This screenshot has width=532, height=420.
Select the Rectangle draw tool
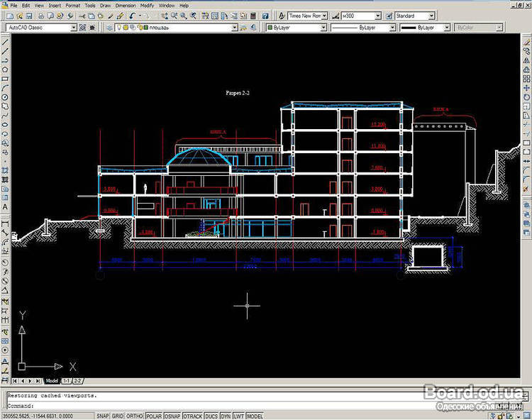pos(5,79)
